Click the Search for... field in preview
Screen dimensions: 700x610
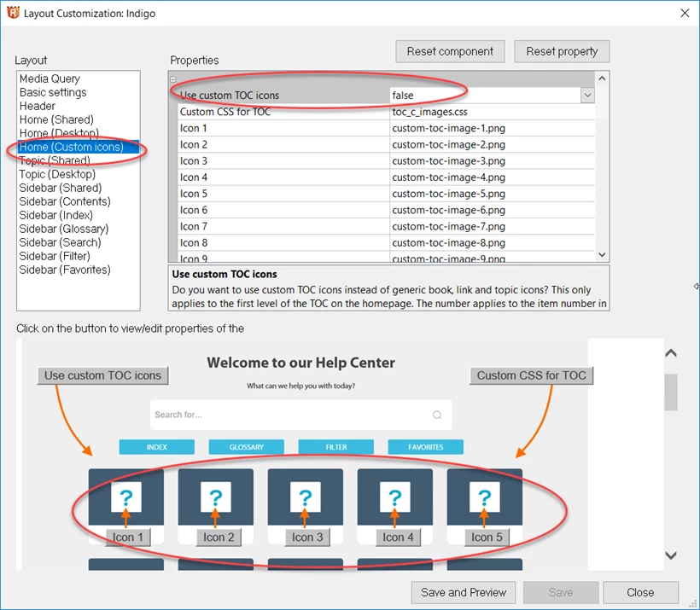tap(300, 415)
